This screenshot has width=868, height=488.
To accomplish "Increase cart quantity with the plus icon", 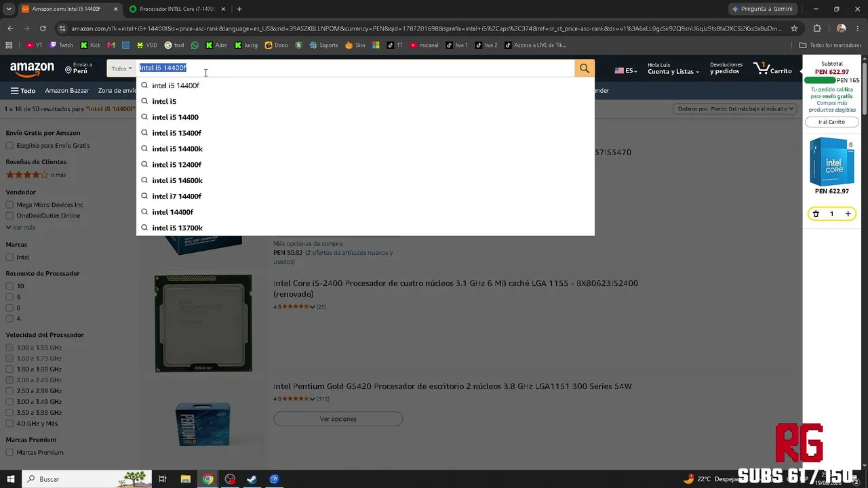I will click(848, 214).
